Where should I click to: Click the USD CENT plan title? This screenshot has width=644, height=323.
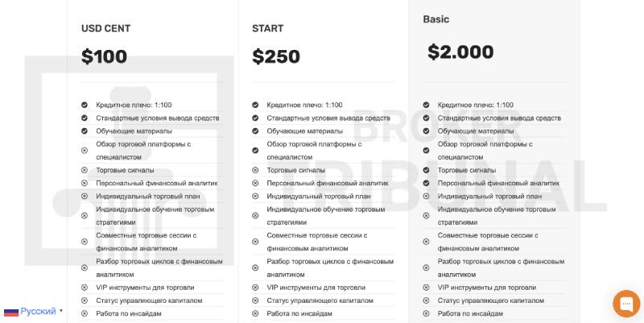(106, 28)
